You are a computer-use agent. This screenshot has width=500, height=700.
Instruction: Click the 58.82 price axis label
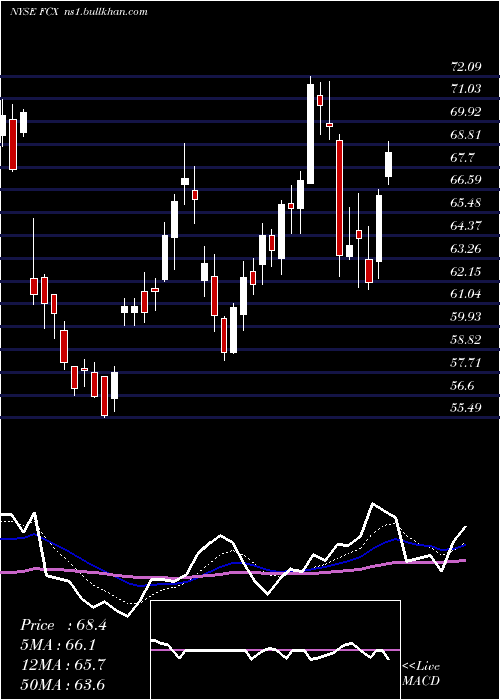(x=466, y=340)
